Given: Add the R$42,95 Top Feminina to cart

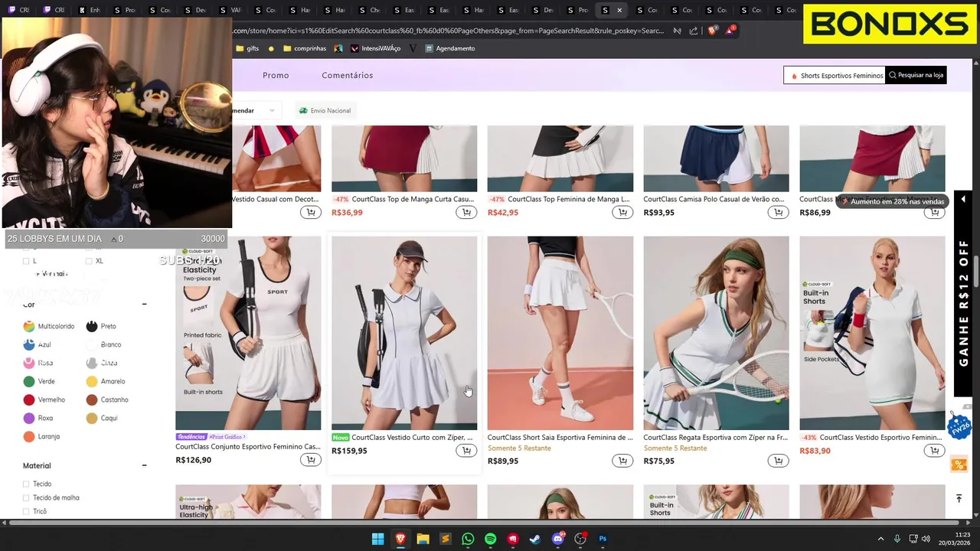Looking at the screenshot, I should (622, 212).
